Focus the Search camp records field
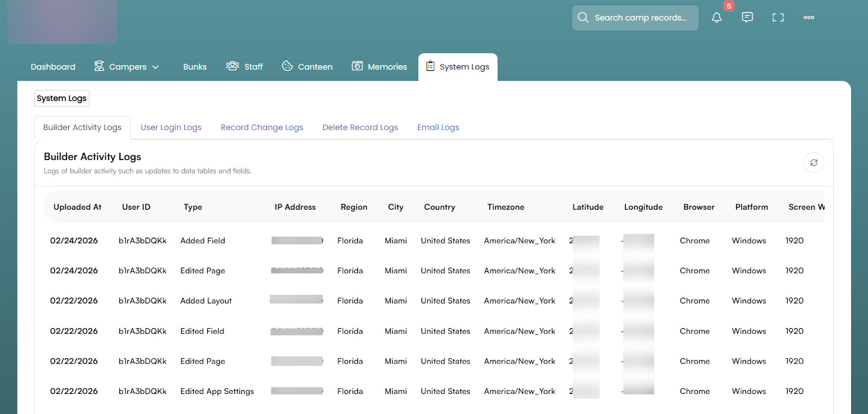 pyautogui.click(x=640, y=18)
